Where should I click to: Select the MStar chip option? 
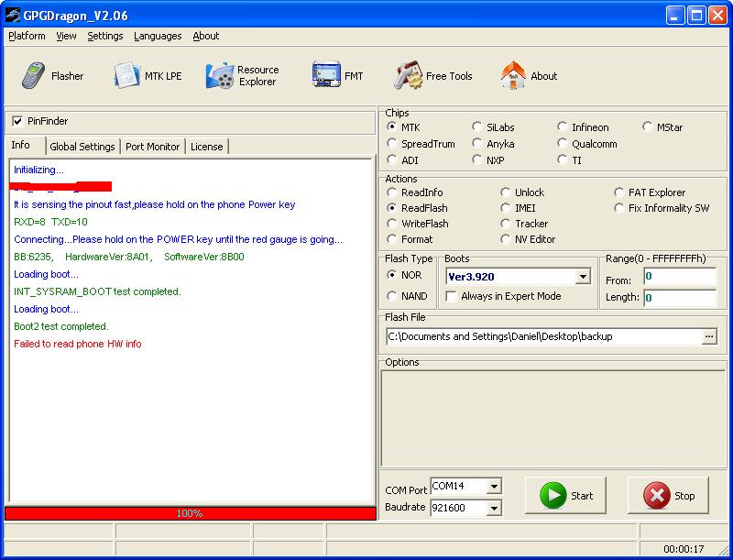(647, 127)
